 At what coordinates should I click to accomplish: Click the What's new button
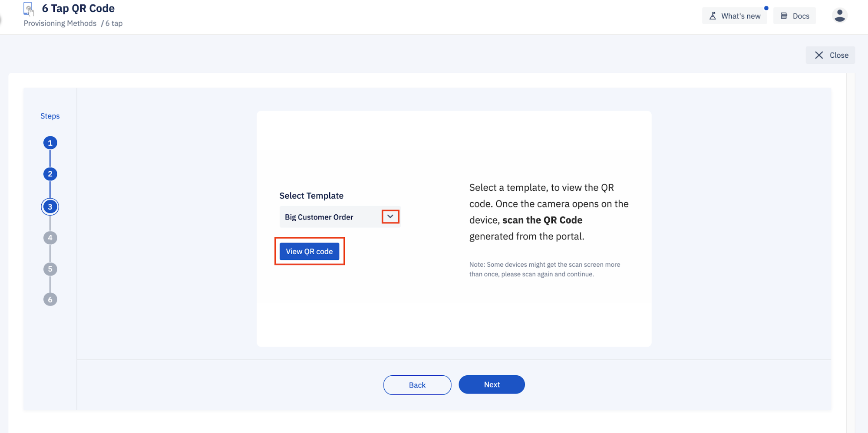(735, 15)
